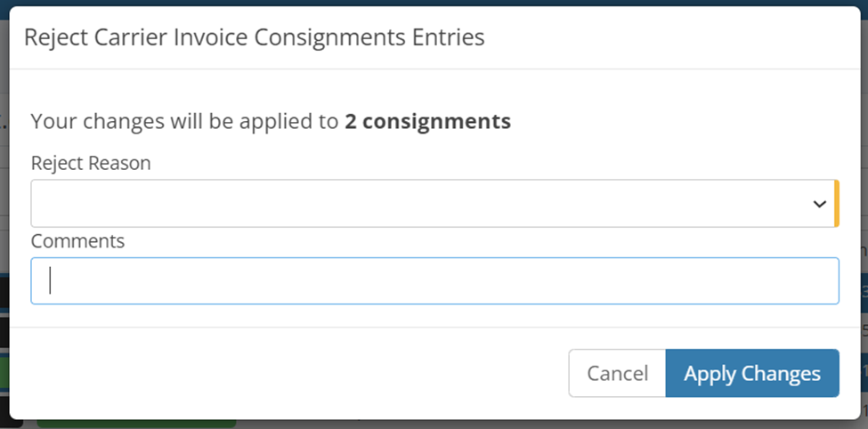The image size is (868, 429).
Task: Click the right end of the Comments box
Action: (x=823, y=281)
